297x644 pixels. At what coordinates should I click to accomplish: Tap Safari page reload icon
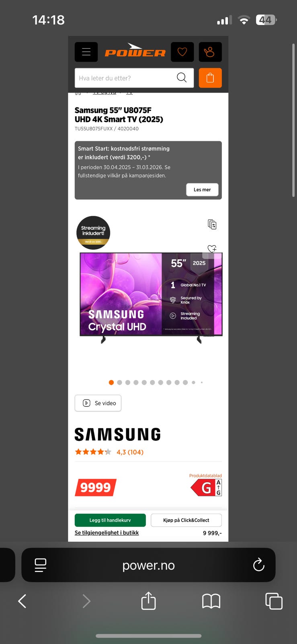259,565
